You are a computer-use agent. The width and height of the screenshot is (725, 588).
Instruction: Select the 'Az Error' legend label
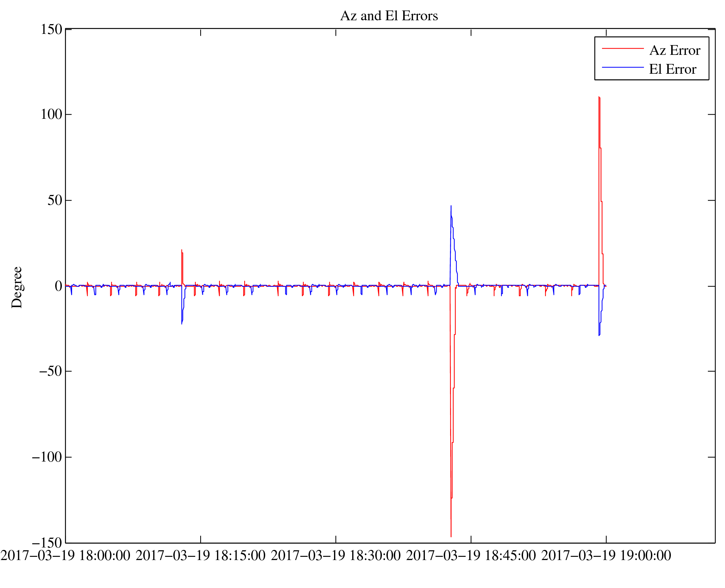click(675, 51)
